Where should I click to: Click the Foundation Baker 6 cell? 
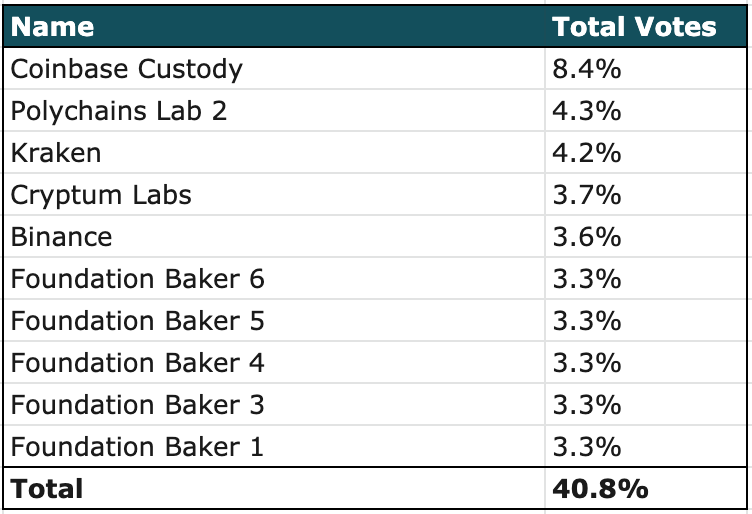[x=138, y=279]
